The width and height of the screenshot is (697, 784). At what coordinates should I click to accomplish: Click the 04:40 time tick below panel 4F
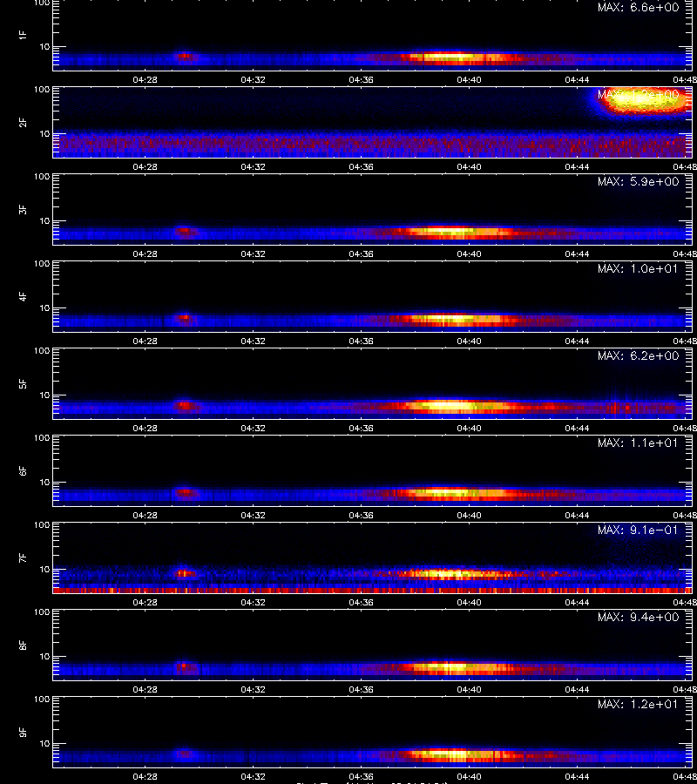pyautogui.click(x=469, y=341)
